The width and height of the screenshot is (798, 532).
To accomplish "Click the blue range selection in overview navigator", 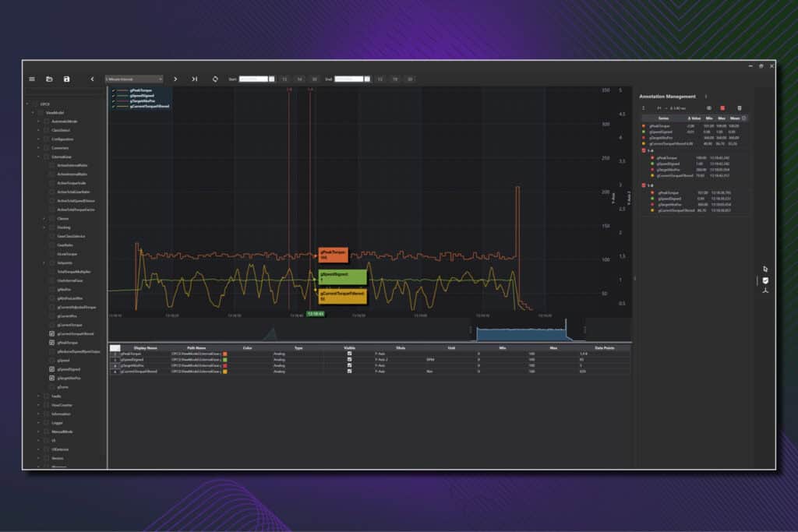I will (521, 334).
